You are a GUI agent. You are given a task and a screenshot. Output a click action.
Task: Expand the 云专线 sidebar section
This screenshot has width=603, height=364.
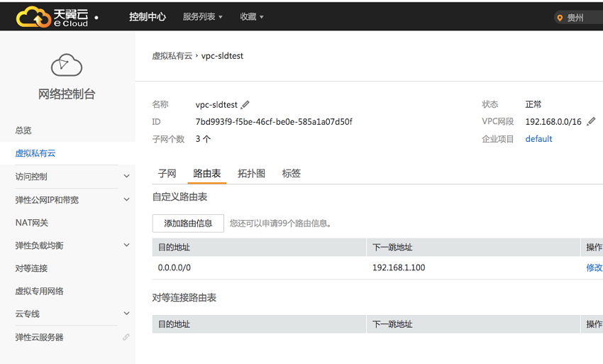[x=126, y=313]
